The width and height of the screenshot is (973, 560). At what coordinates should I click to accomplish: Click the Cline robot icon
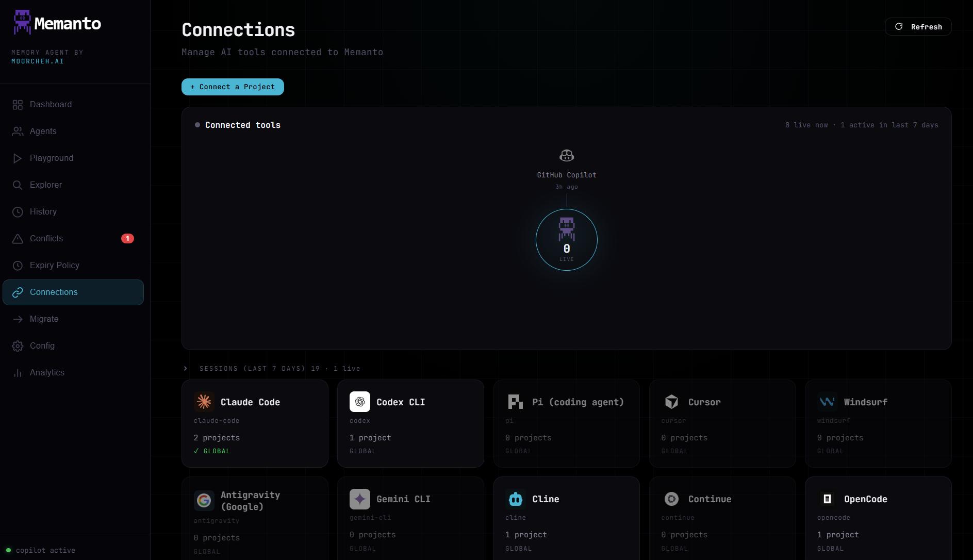516,499
